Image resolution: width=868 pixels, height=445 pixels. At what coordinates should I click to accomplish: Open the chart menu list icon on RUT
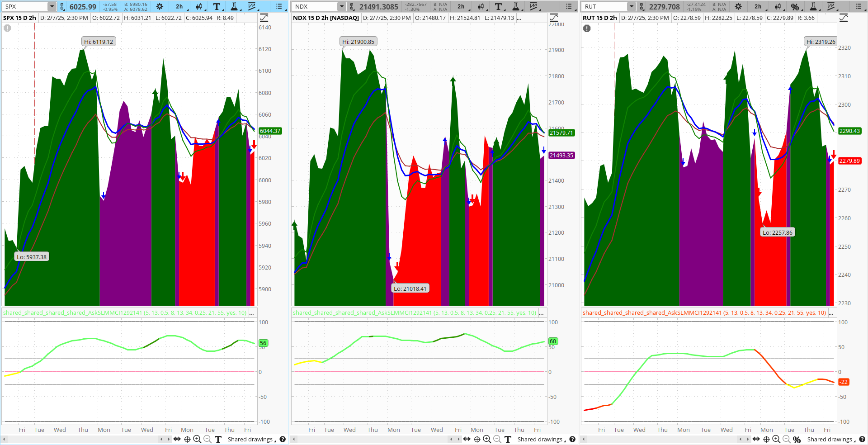[x=858, y=6]
